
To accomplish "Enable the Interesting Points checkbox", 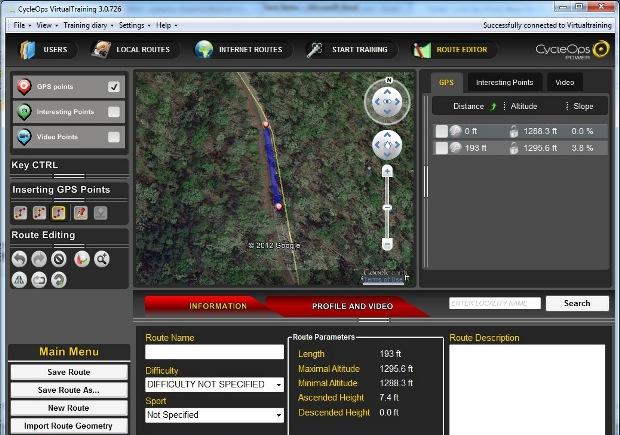I will point(114,112).
